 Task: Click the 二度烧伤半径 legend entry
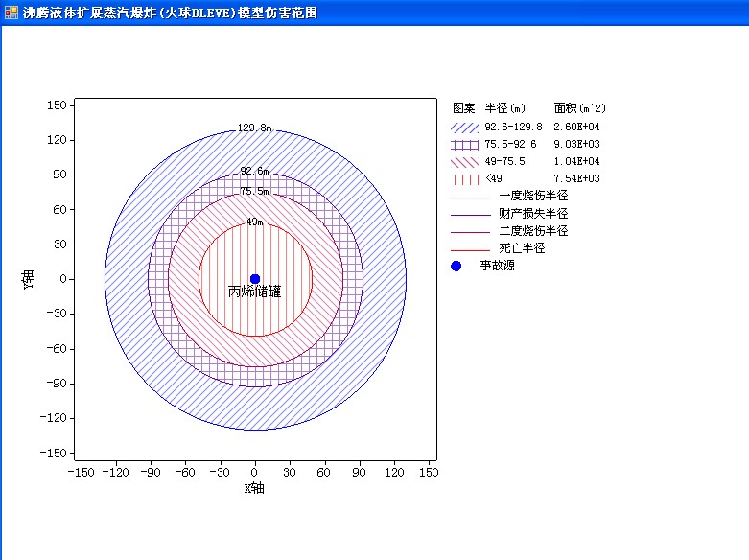tap(533, 231)
